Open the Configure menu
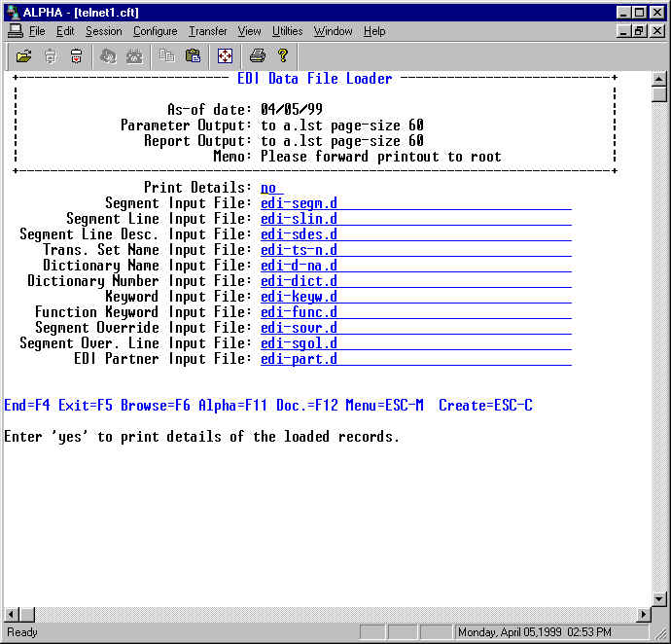Viewport: 671px width, 644px height. 155,31
